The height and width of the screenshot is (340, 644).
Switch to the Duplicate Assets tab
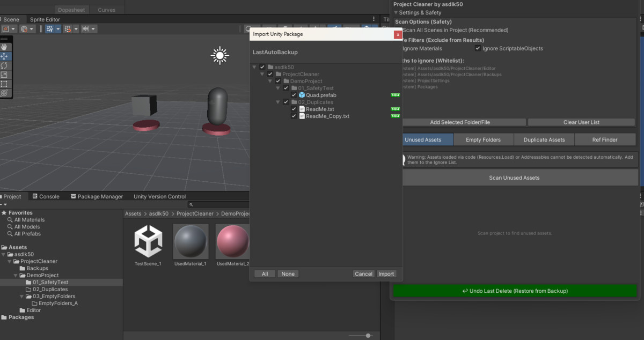coord(544,139)
